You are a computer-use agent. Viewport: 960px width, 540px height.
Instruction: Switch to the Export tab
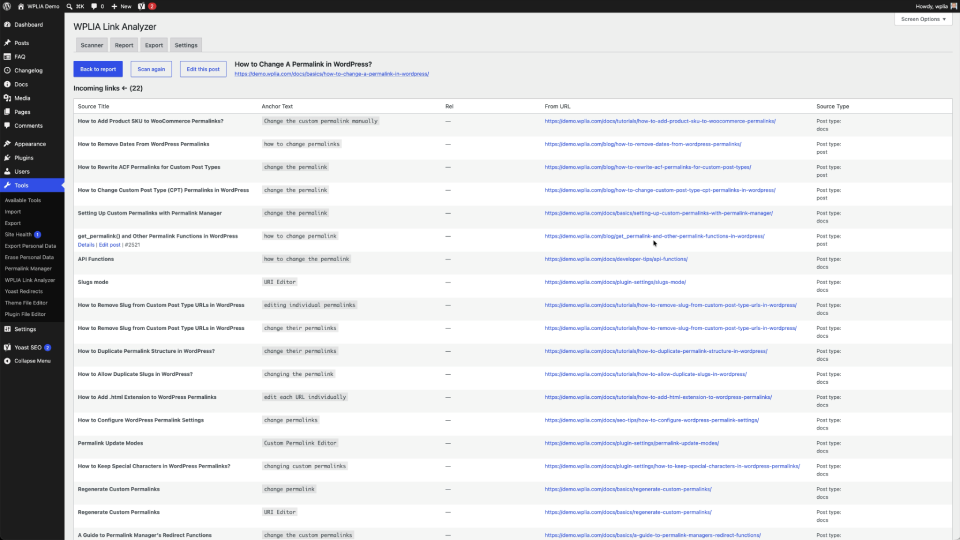[x=154, y=45]
